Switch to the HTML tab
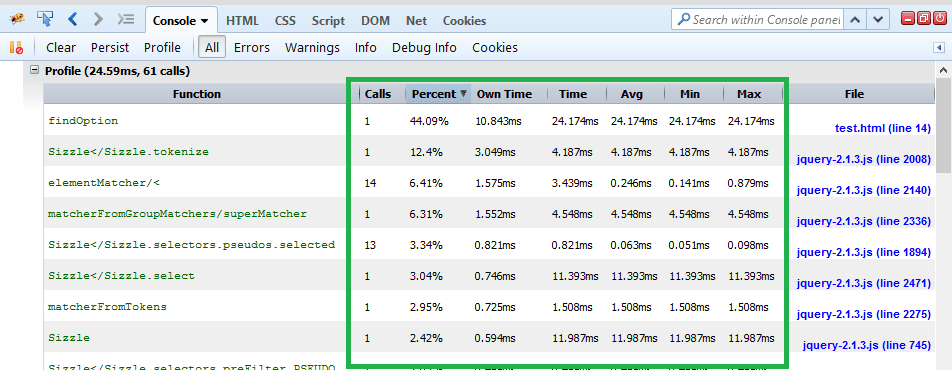The width and height of the screenshot is (952, 370). point(242,21)
